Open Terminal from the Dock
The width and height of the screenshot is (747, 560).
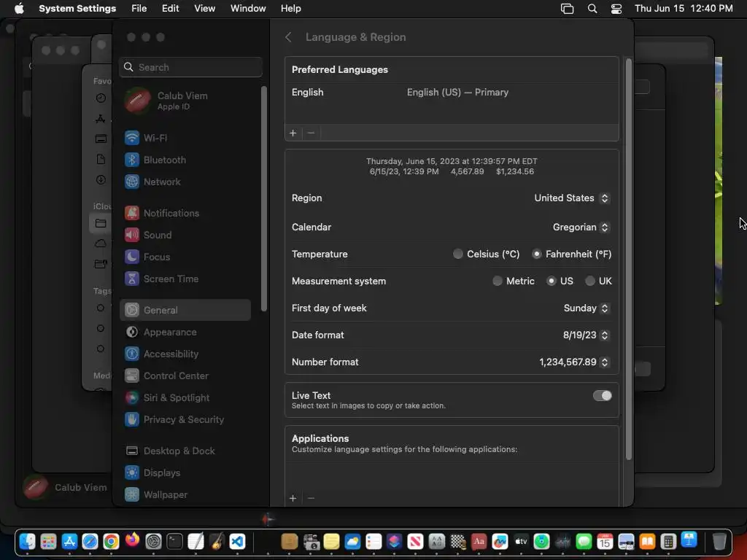[x=174, y=542]
